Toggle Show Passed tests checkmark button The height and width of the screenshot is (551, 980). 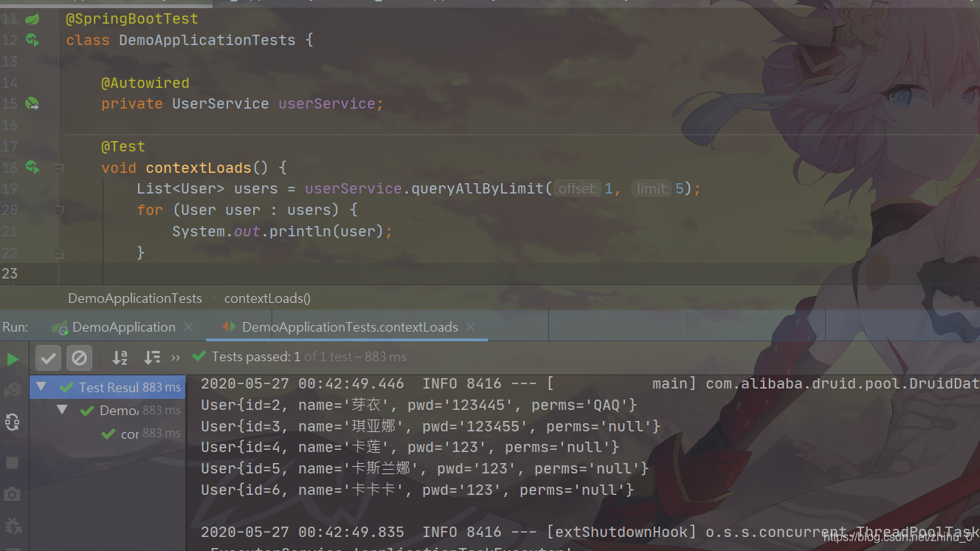[48, 358]
